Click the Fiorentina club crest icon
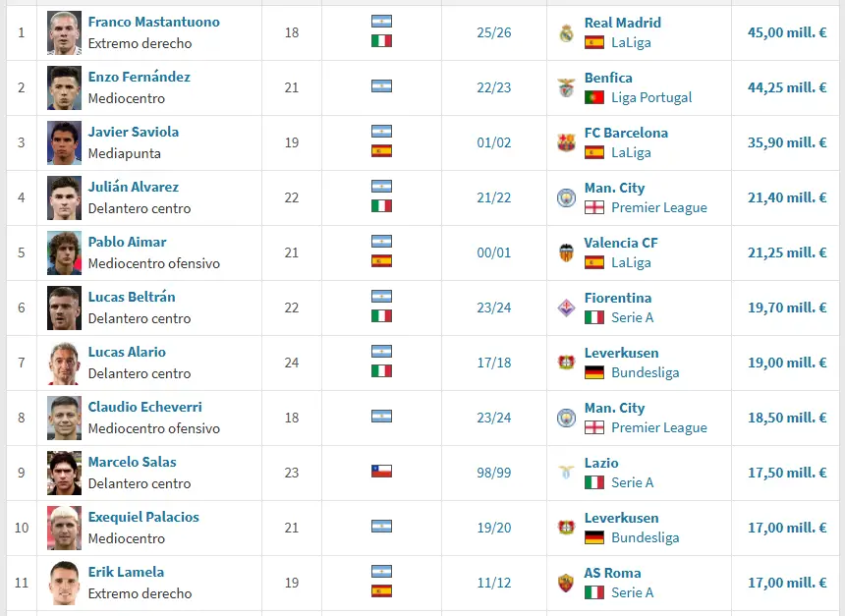Image resolution: width=845 pixels, height=616 pixels. pos(566,308)
